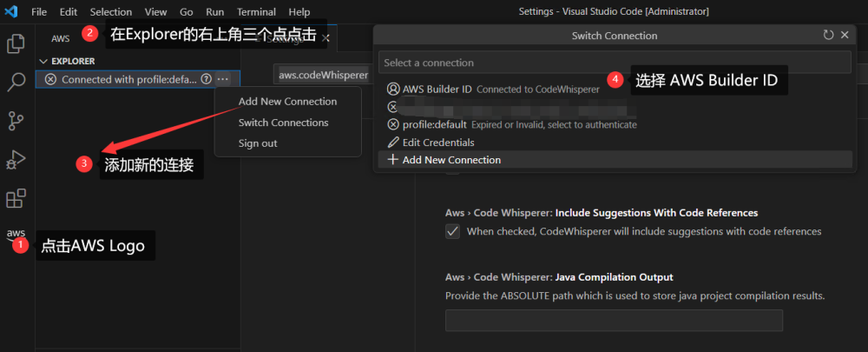Open the Help menu
868x352 pixels.
299,11
